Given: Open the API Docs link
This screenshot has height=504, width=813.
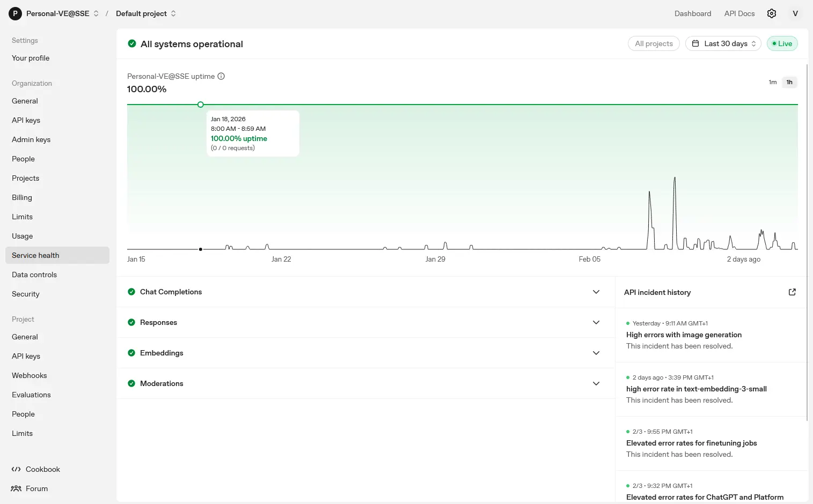Looking at the screenshot, I should [x=739, y=13].
